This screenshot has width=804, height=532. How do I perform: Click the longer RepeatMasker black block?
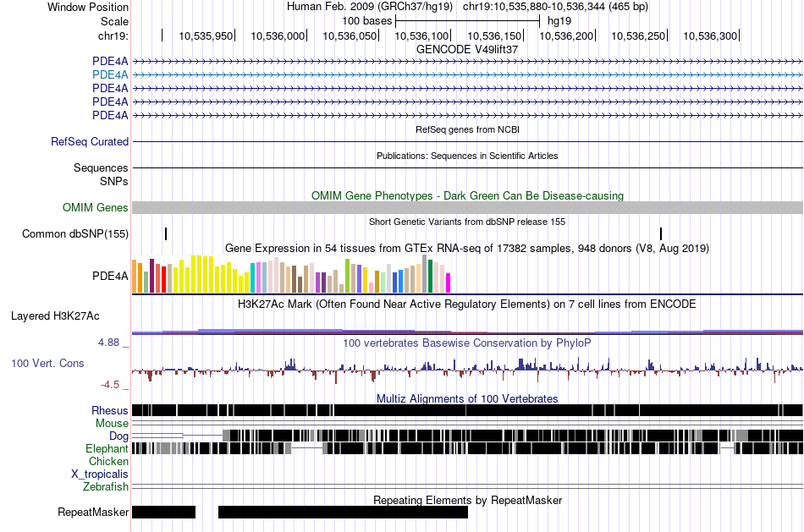(343, 512)
